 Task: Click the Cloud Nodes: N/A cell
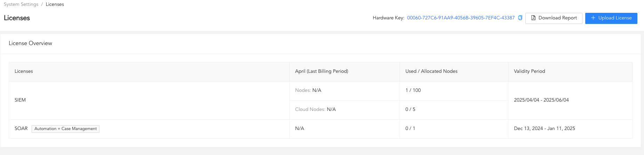[315, 110]
